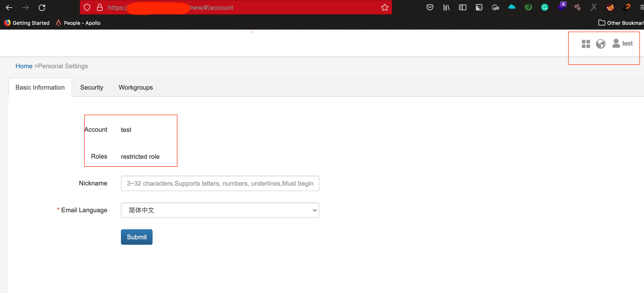This screenshot has height=293, width=644.
Task: Reload the current page
Action: (42, 8)
